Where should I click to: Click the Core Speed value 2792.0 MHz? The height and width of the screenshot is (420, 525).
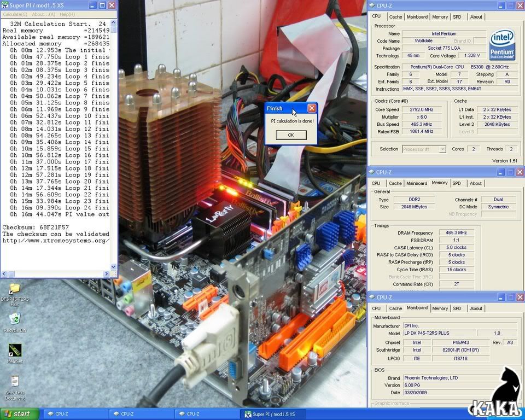(422, 109)
